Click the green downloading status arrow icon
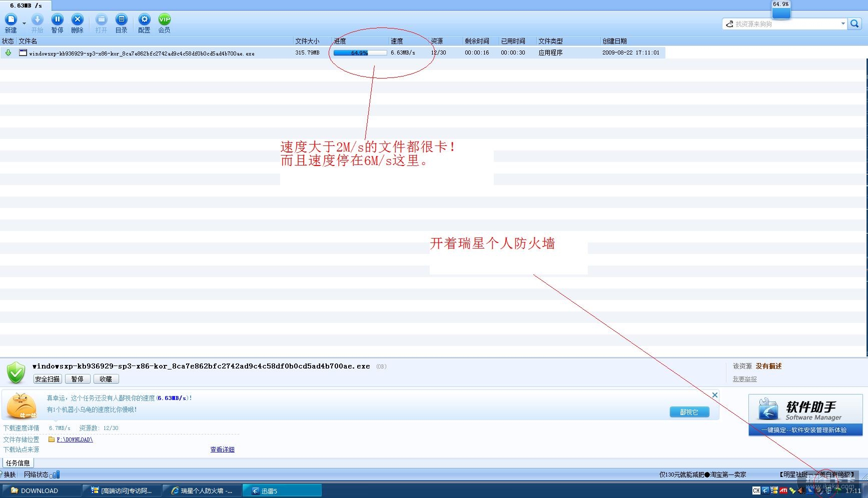 click(8, 52)
